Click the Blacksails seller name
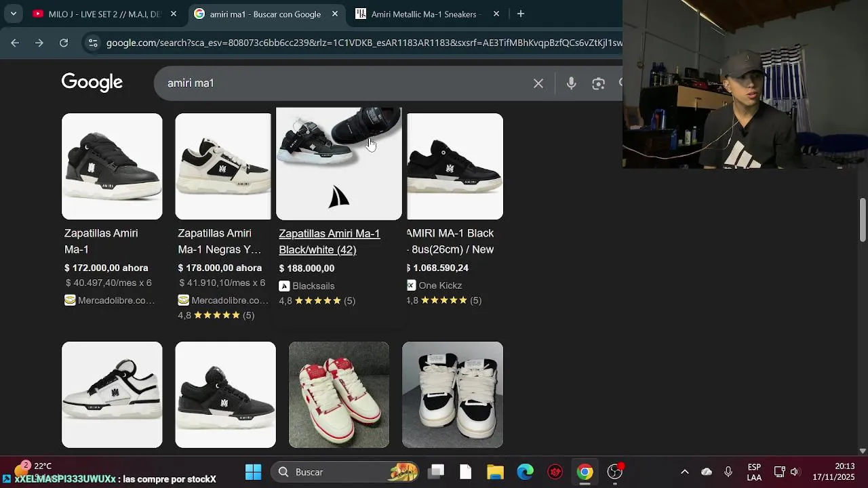868x488 pixels. pyautogui.click(x=313, y=286)
